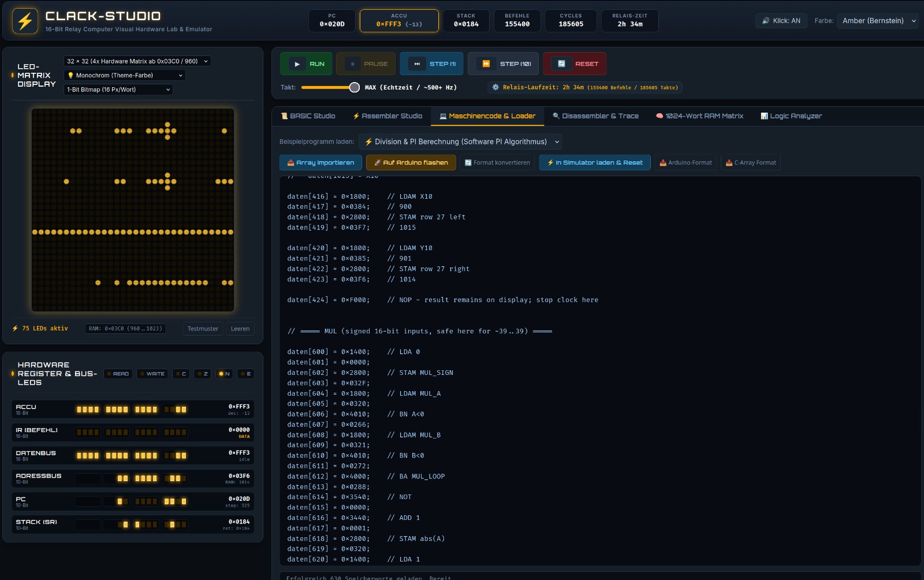Open the Farbe Amber (Bernstein) dropdown
The height and width of the screenshot is (580, 924).
click(x=878, y=21)
